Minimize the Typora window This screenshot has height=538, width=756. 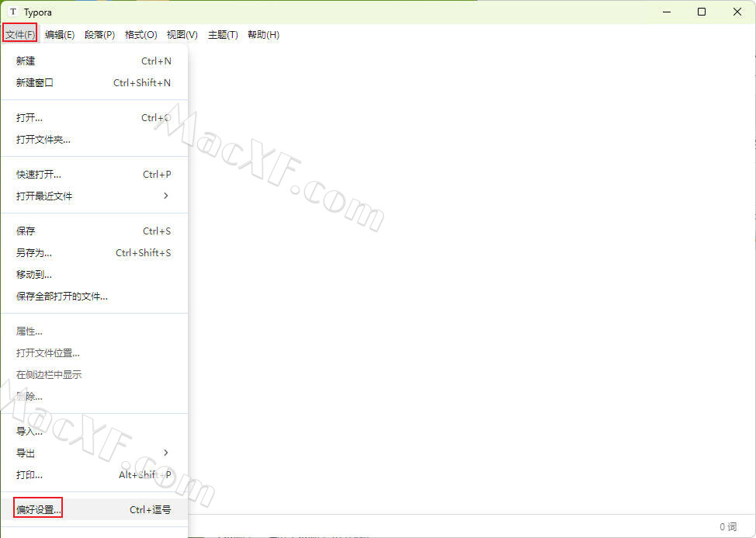point(667,12)
